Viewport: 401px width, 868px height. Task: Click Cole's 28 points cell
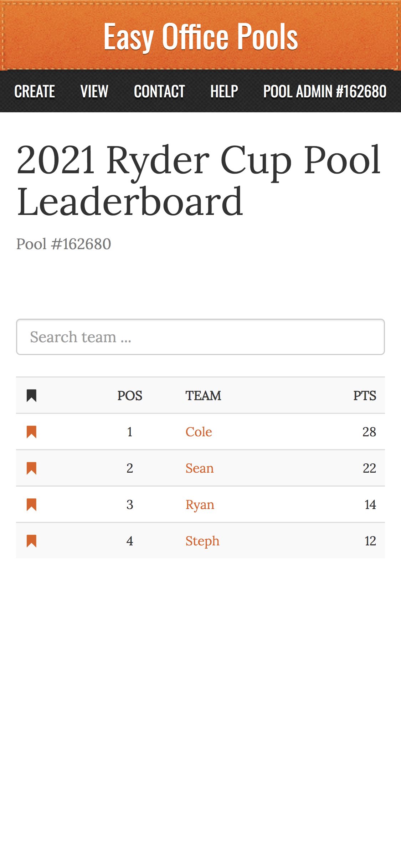pyautogui.click(x=369, y=432)
